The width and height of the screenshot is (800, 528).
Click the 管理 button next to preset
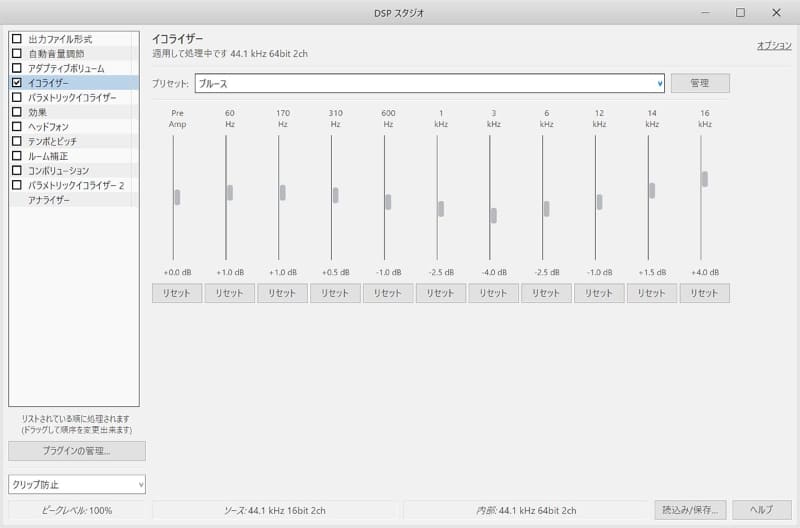click(700, 83)
